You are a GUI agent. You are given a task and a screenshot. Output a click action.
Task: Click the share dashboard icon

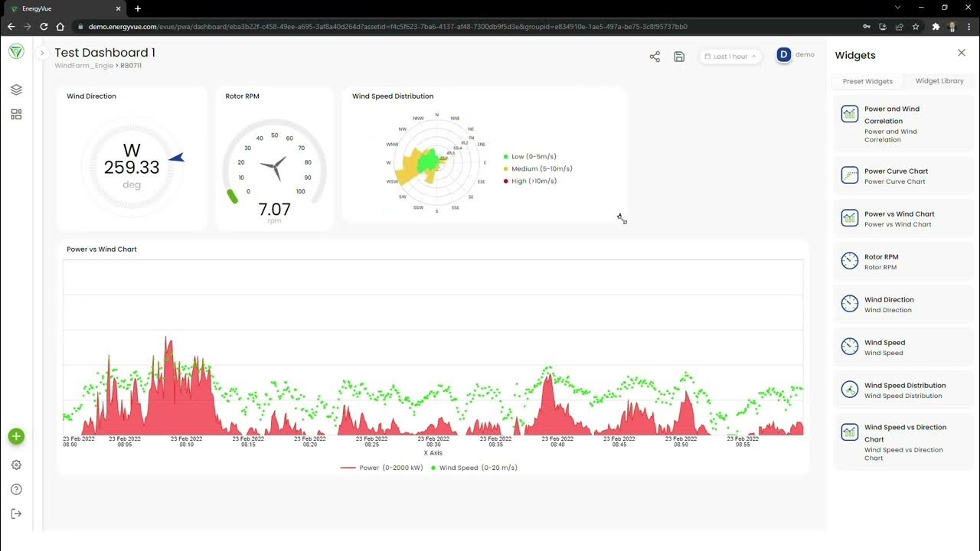click(655, 57)
